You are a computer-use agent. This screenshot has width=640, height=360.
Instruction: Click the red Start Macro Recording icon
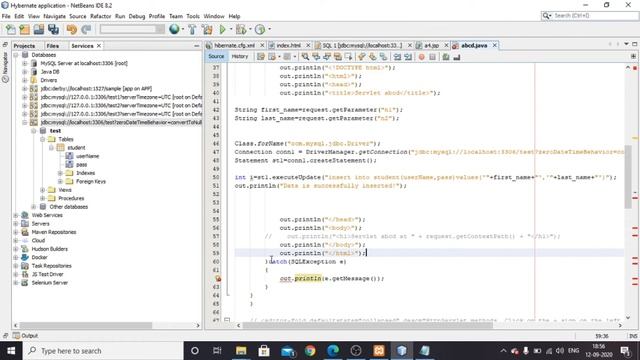point(422,57)
